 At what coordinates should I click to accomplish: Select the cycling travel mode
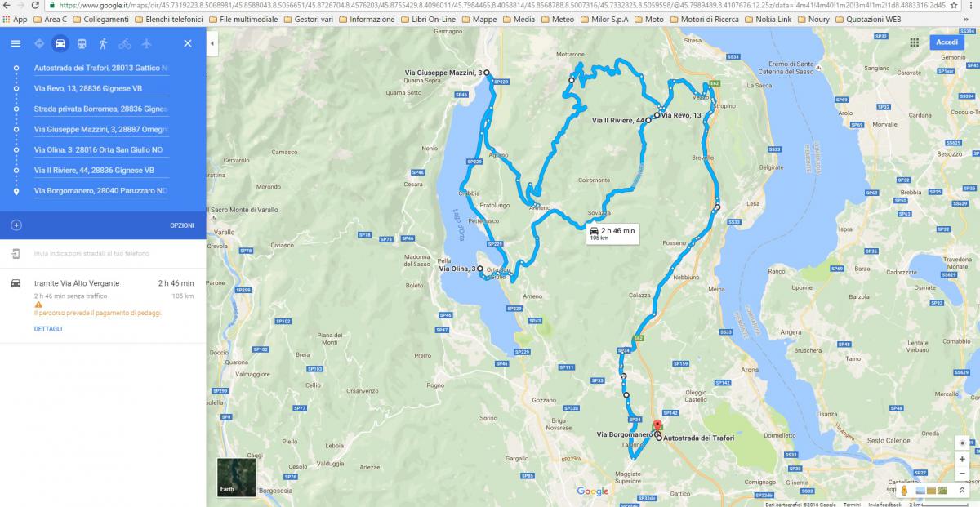pos(124,43)
